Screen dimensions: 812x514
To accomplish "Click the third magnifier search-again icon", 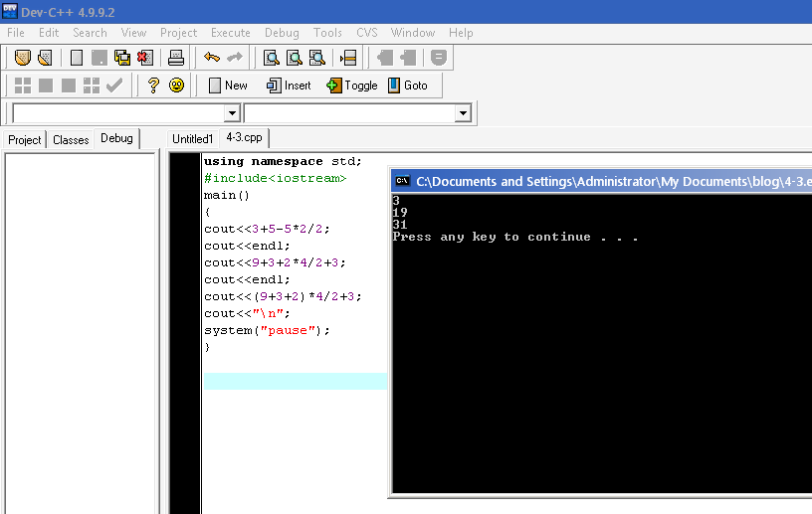I will [316, 58].
